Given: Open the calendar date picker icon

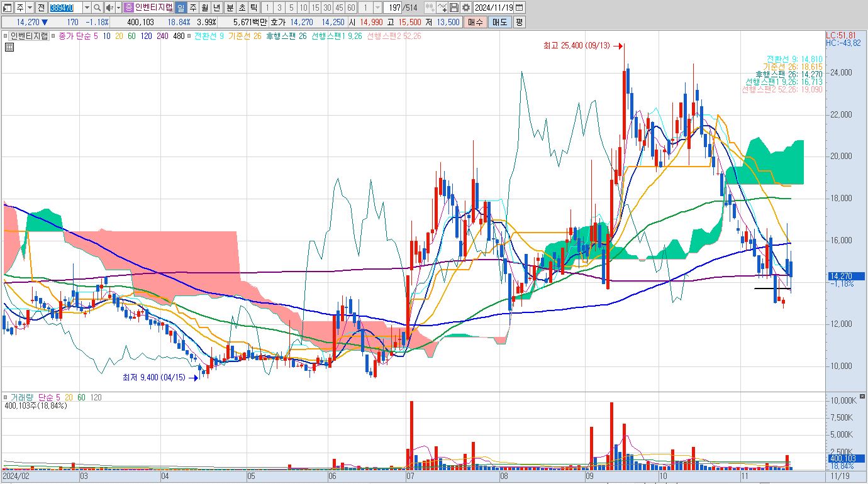Looking at the screenshot, I should [x=519, y=8].
